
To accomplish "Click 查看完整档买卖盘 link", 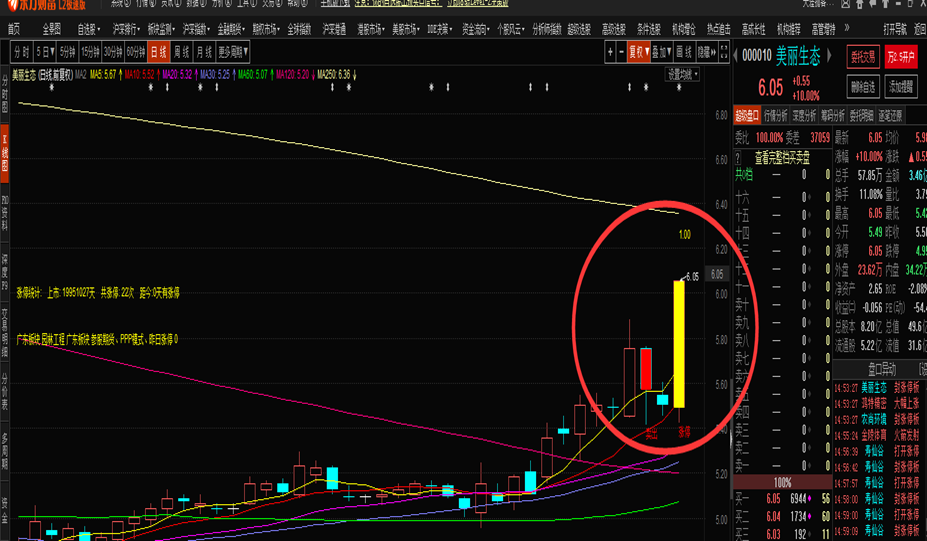I will tap(782, 158).
